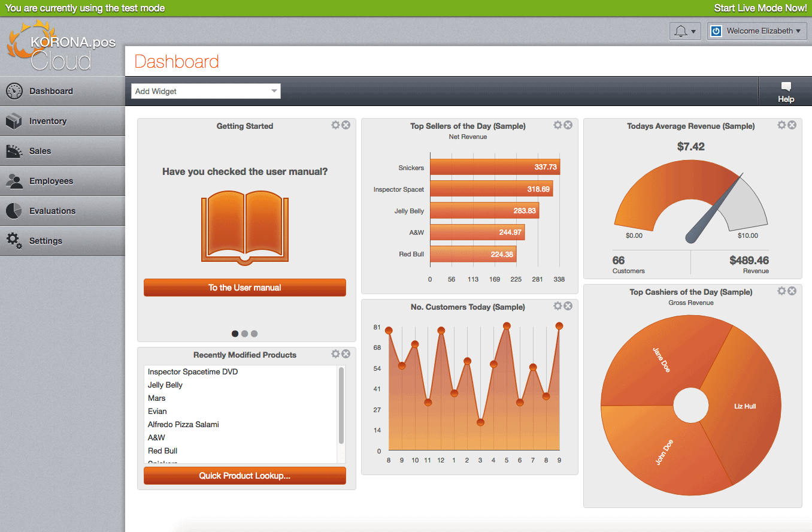Click Quick Product Lookup button

[245, 476]
